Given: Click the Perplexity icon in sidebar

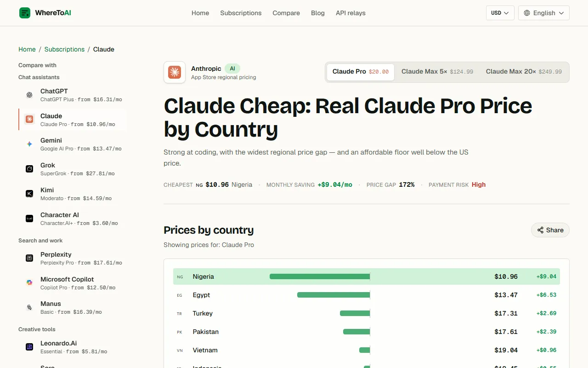Looking at the screenshot, I should pyautogui.click(x=29, y=258).
